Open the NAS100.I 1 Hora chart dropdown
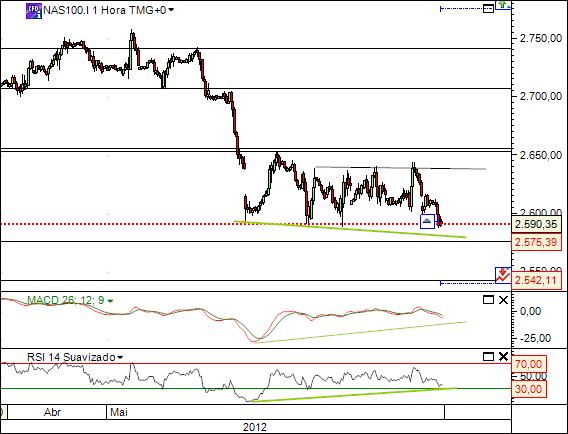 click(x=171, y=10)
